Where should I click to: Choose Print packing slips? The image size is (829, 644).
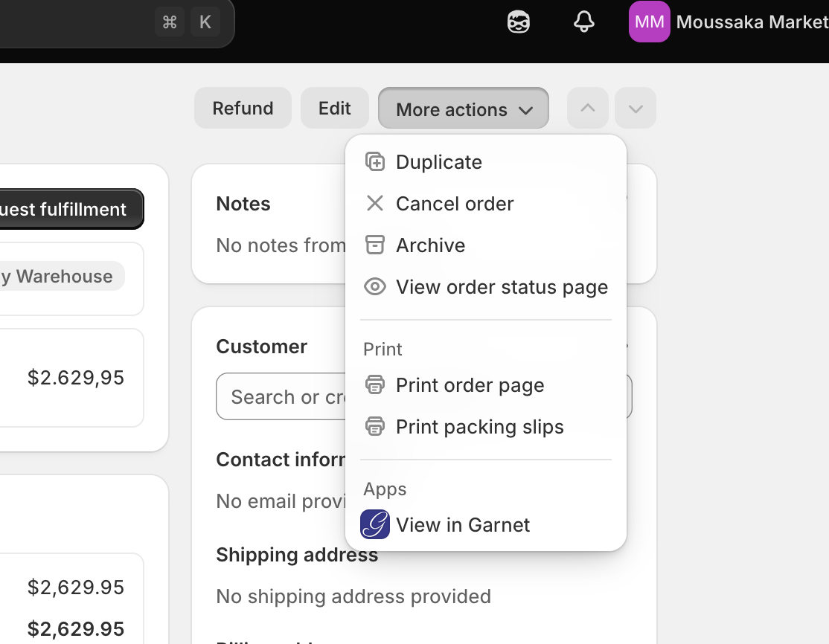pos(485,427)
